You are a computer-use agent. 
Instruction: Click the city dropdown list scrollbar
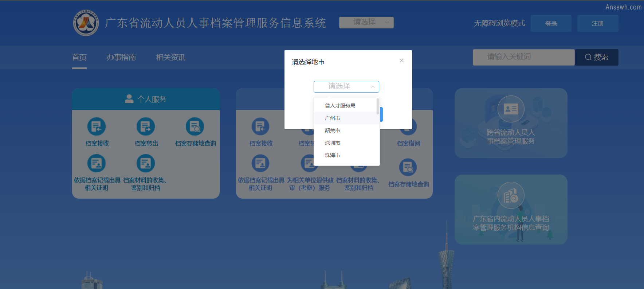coord(378,106)
